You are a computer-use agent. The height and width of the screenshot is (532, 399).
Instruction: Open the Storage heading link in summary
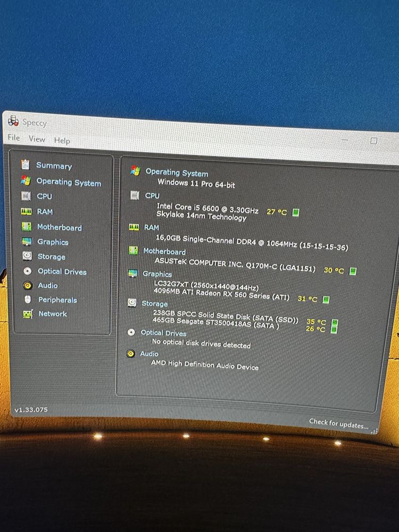tap(154, 303)
